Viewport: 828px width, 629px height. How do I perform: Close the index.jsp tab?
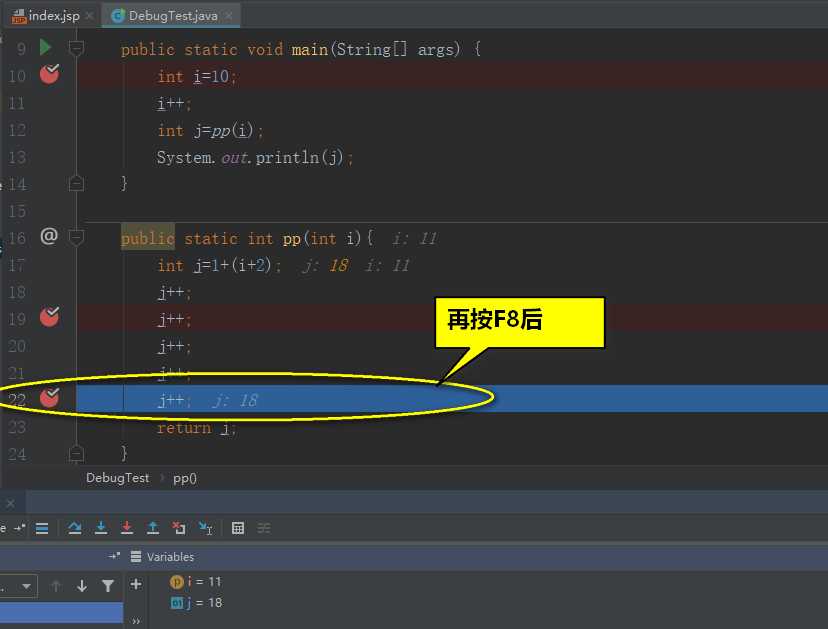[x=90, y=16]
